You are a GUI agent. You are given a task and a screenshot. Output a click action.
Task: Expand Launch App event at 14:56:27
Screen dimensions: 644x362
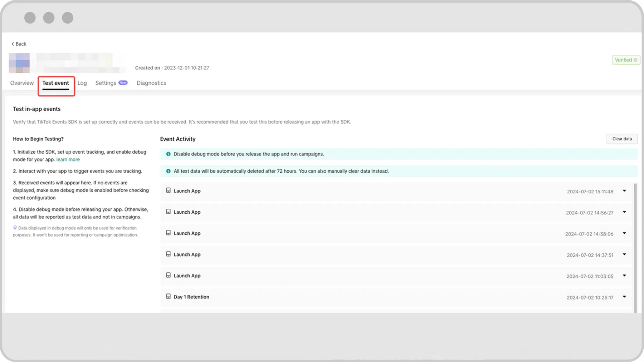(x=624, y=212)
